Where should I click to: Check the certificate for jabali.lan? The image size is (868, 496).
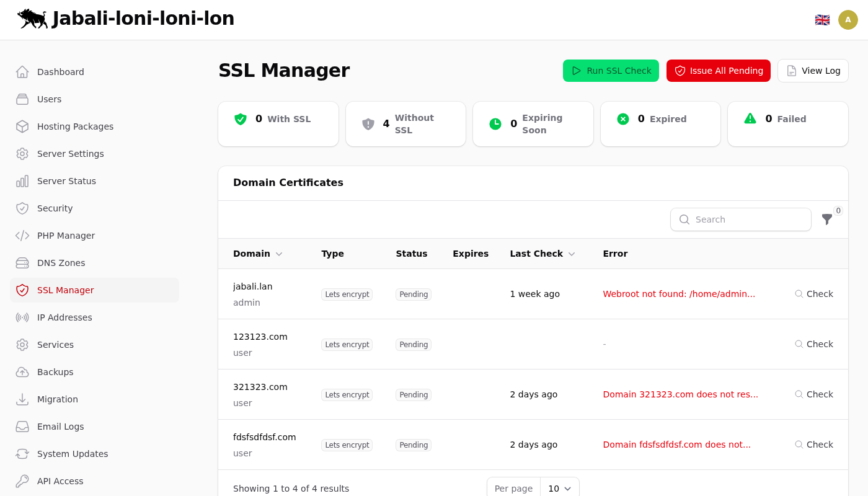(814, 294)
